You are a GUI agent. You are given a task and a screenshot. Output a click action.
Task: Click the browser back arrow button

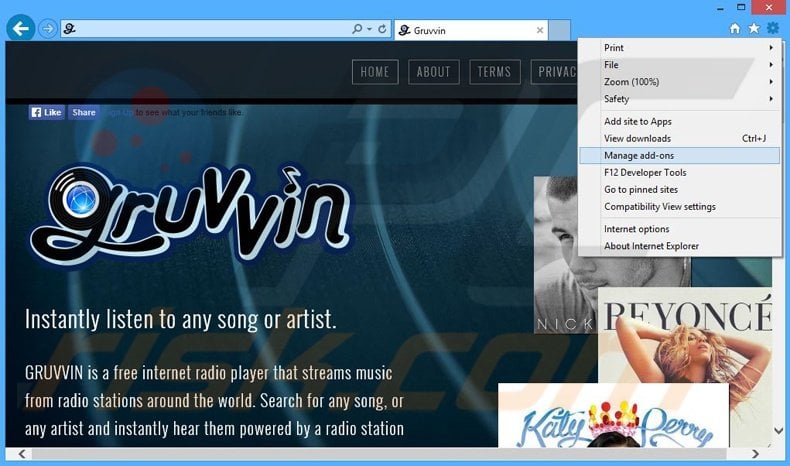(21, 28)
